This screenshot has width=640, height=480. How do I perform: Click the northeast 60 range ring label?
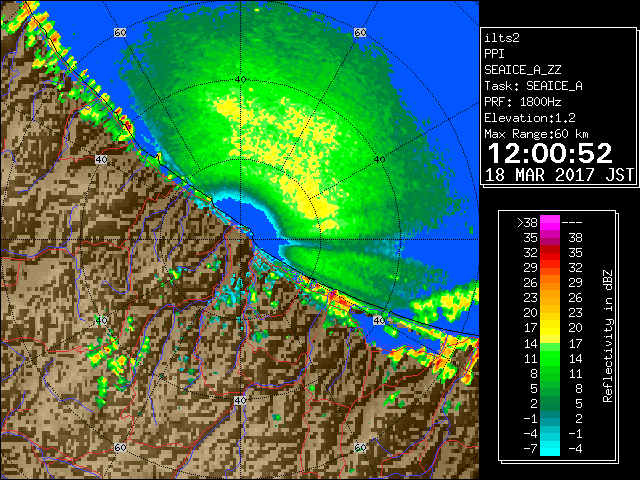(360, 33)
